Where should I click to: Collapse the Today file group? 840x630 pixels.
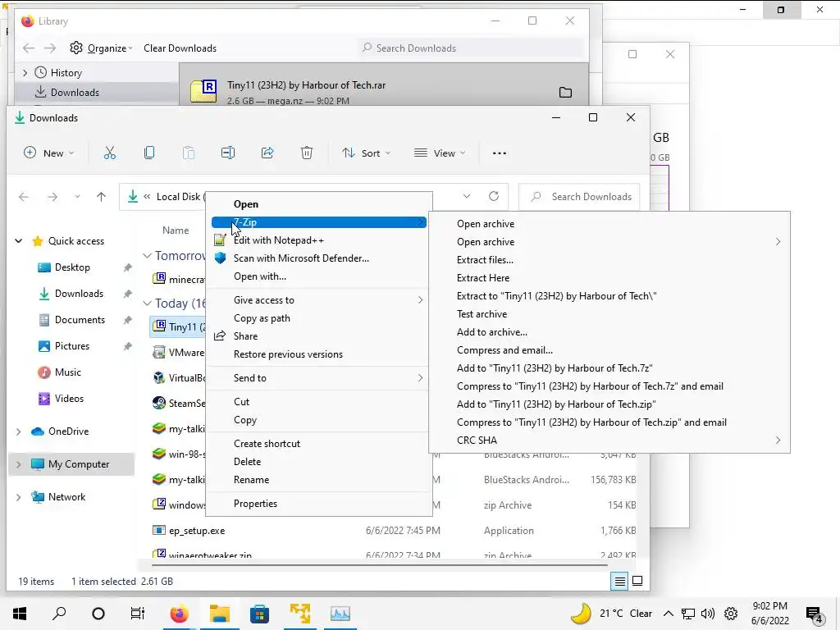pos(147,304)
